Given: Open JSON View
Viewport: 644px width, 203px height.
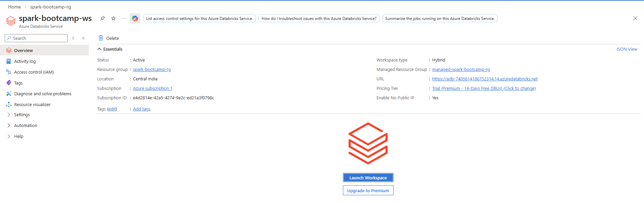Looking at the screenshot, I should (x=626, y=49).
